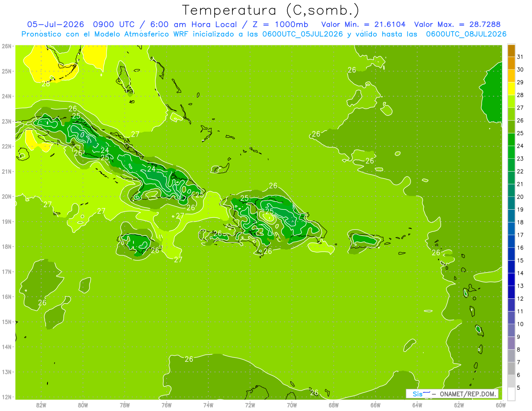This screenshot has width=532, height=411.
Task: Click the colorbar legend label '12'
Action: (x=520, y=298)
